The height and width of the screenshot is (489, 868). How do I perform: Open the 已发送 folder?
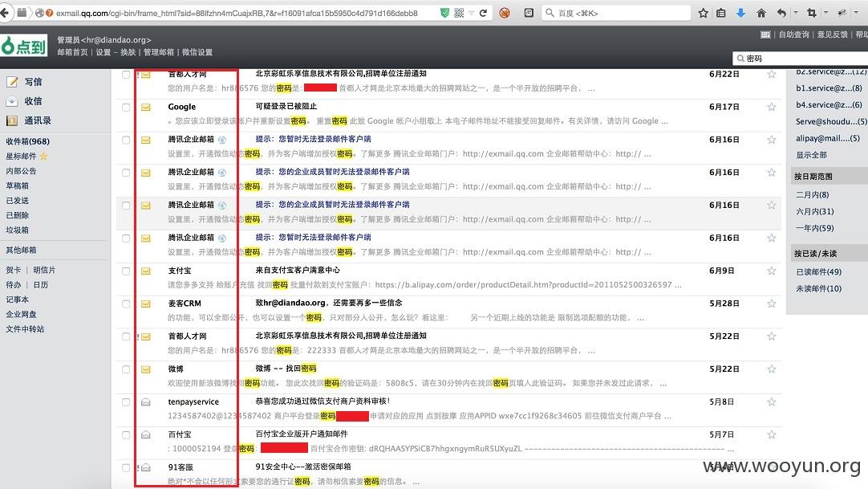[x=17, y=201]
